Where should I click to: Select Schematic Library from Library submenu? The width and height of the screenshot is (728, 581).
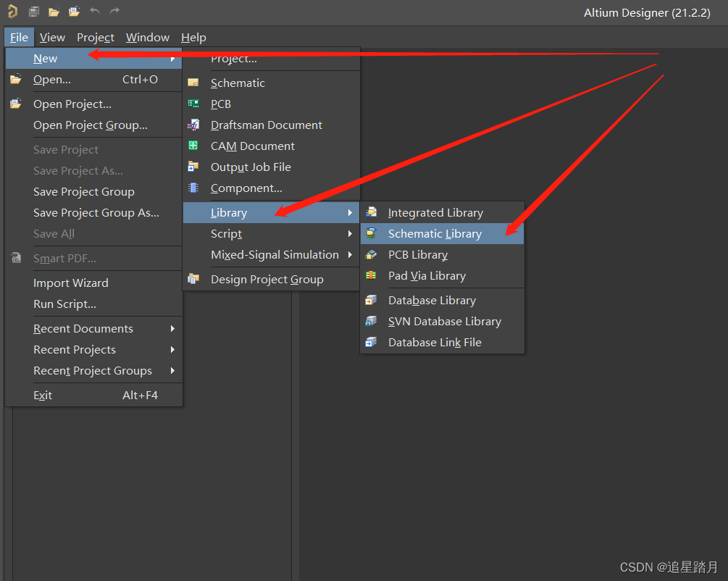pyautogui.click(x=435, y=234)
